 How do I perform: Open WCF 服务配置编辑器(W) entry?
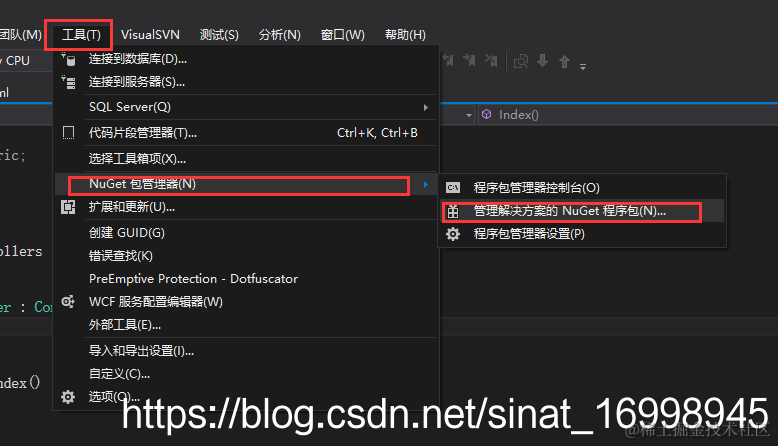point(246,302)
